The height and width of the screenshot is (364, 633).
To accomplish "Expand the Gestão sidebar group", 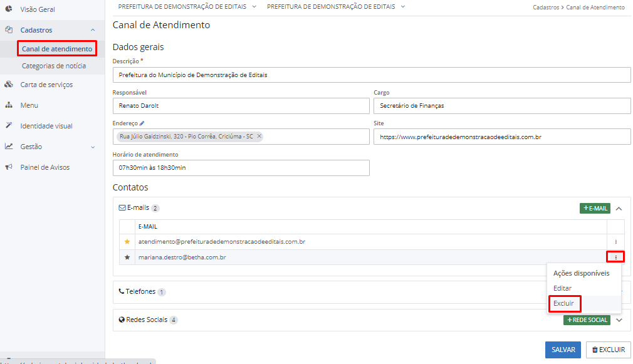I will 93,147.
